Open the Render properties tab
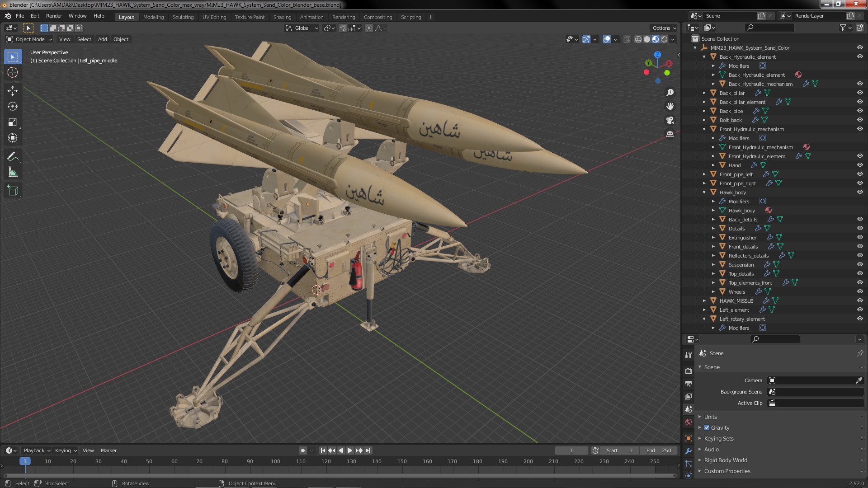868x488 pixels. 688,371
